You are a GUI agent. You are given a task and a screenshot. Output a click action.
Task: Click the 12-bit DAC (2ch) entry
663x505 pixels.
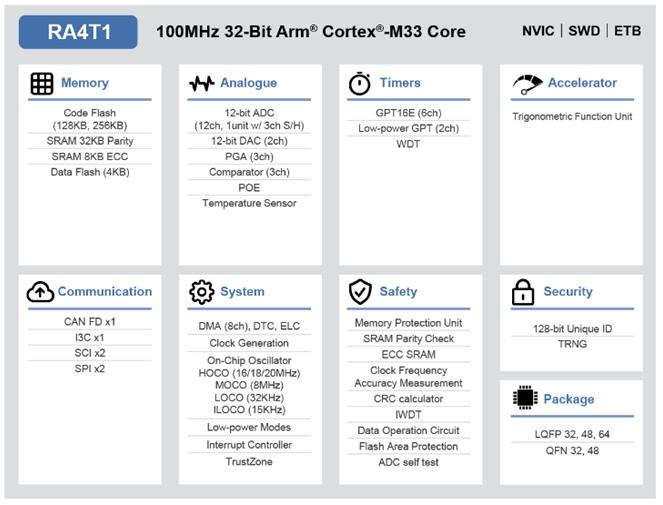coord(249,141)
